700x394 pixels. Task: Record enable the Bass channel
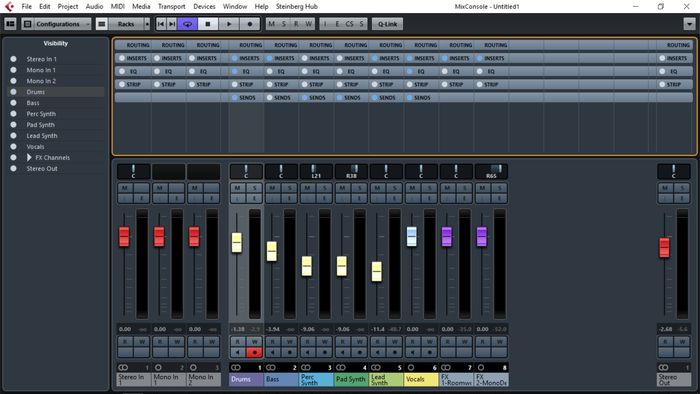tap(289, 352)
